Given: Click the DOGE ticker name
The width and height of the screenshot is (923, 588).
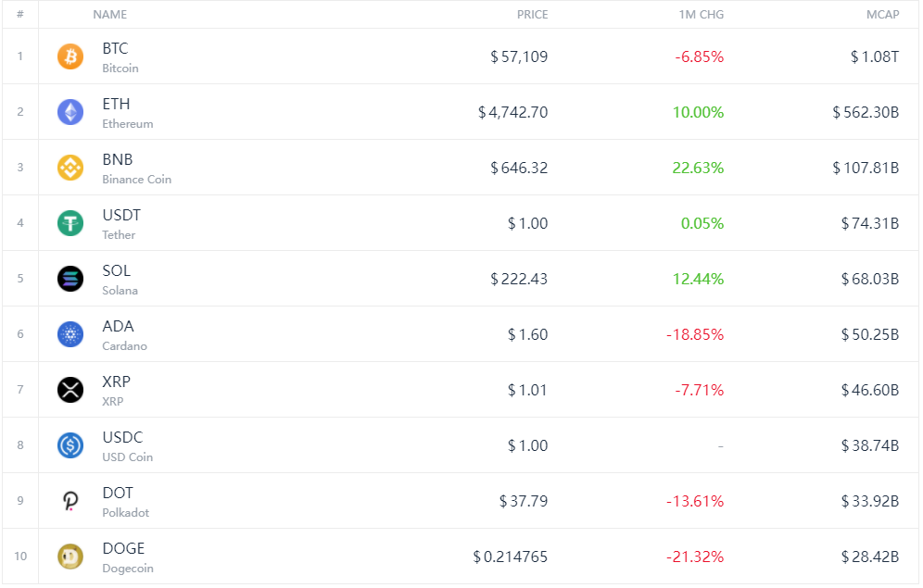Looking at the screenshot, I should pos(123,548).
